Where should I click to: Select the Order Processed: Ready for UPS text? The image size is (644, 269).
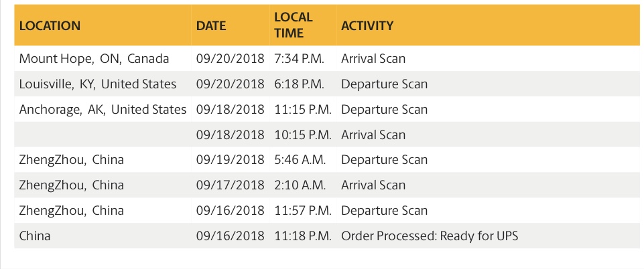[430, 236]
